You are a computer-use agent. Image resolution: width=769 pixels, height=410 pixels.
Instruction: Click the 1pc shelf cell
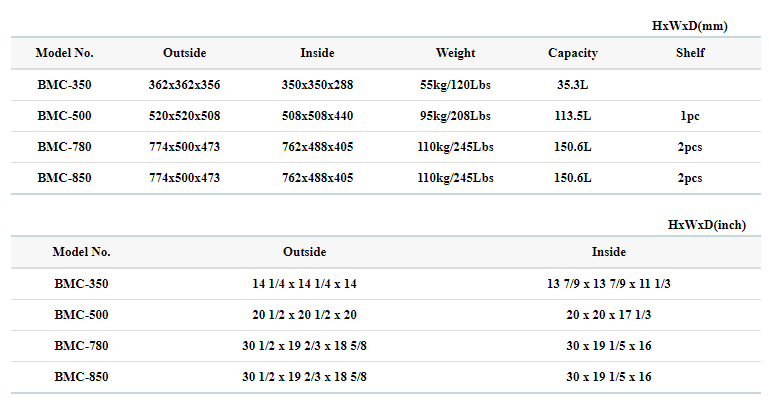click(x=689, y=116)
